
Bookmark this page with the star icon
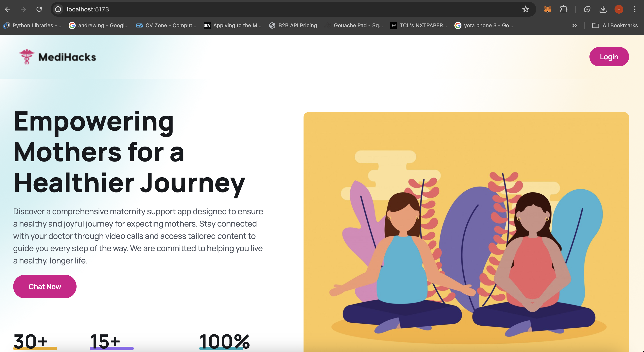point(525,9)
